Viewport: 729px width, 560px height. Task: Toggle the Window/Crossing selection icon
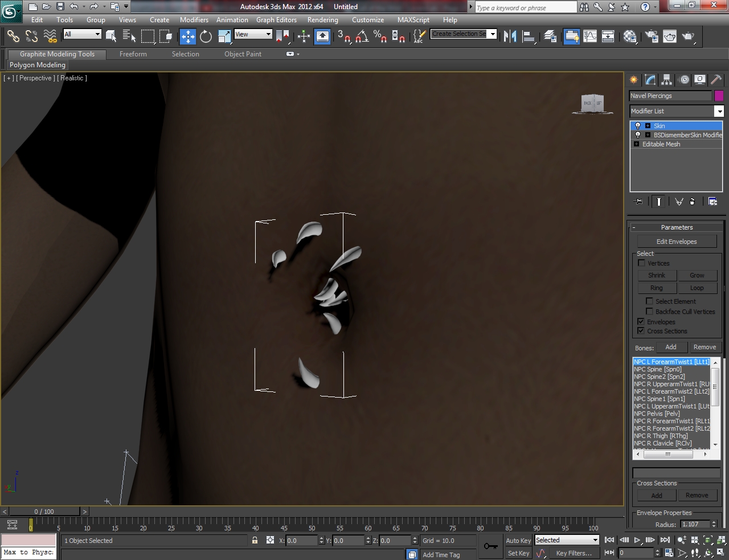tap(166, 36)
